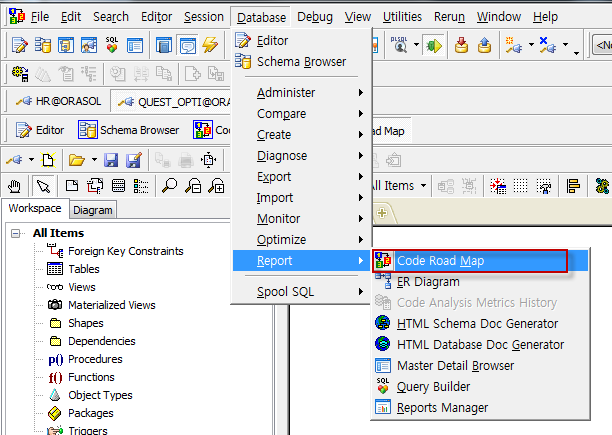This screenshot has height=435, width=612.
Task: Click the magnifier zoom tool icon
Action: [x=170, y=185]
